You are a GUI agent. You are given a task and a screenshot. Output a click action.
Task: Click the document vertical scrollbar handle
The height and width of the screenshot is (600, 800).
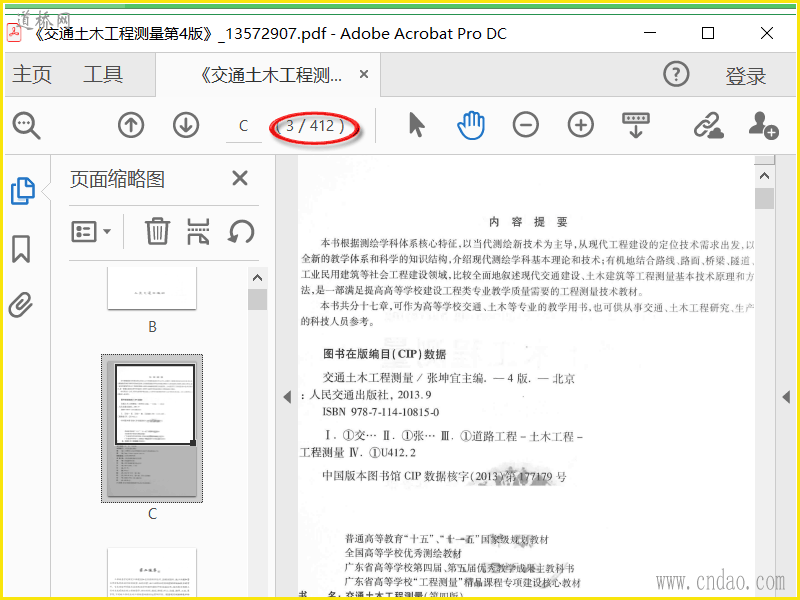pos(764,198)
